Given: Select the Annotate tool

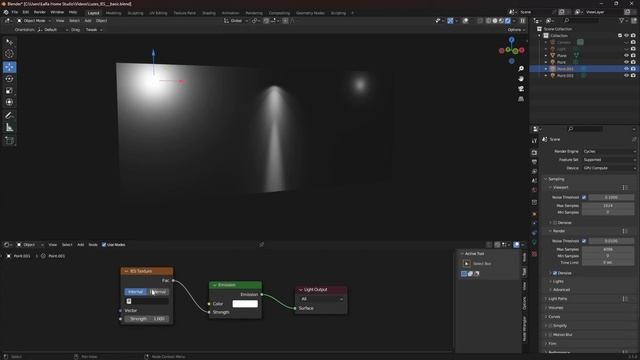Looking at the screenshot, I should click(9, 116).
